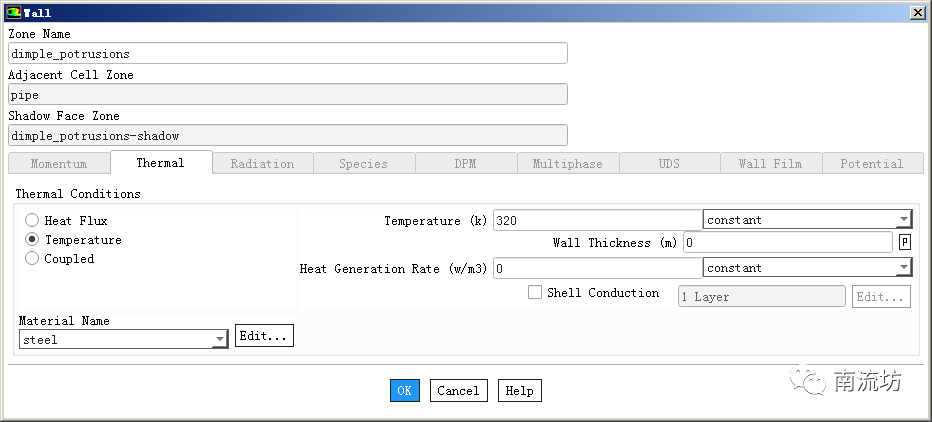
Task: Click the Heat Generation Rate input field
Action: pyautogui.click(x=597, y=268)
